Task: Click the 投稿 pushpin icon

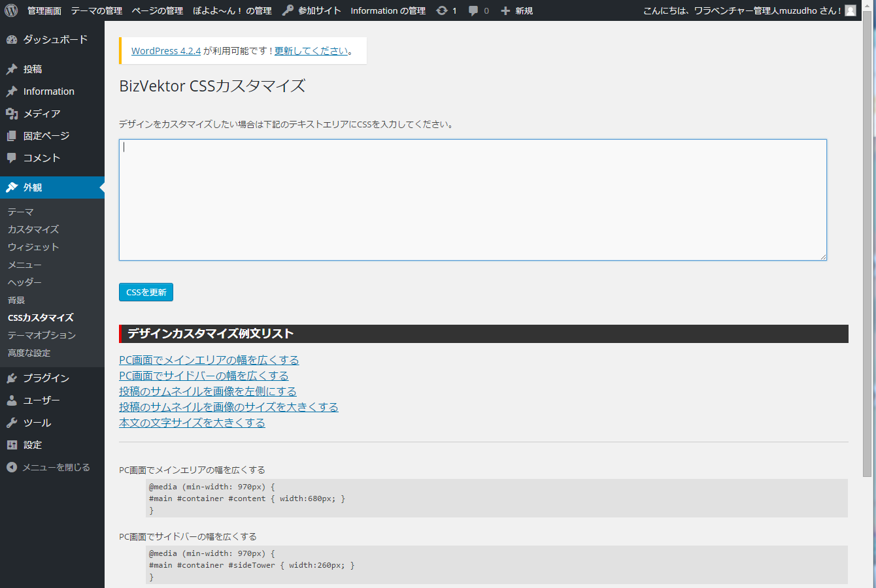Action: (x=12, y=69)
